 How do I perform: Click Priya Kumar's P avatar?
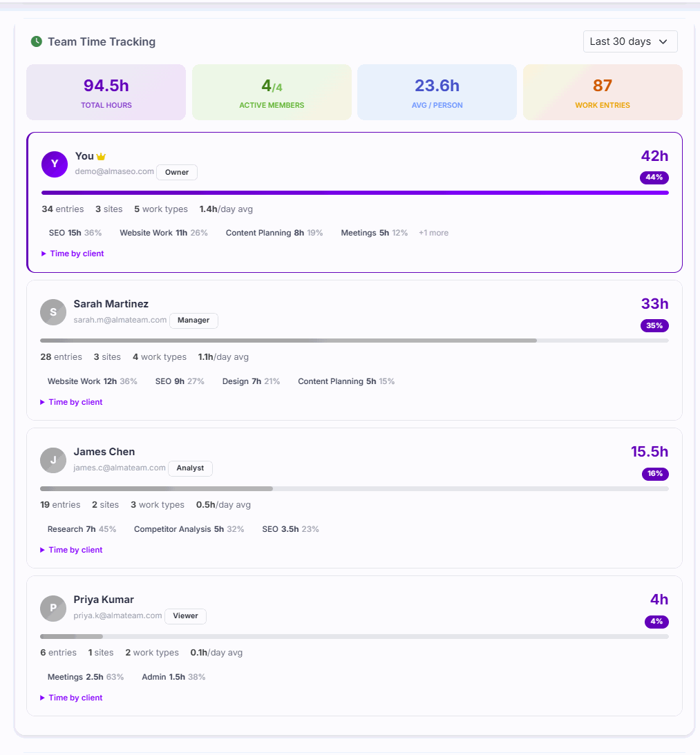click(53, 608)
